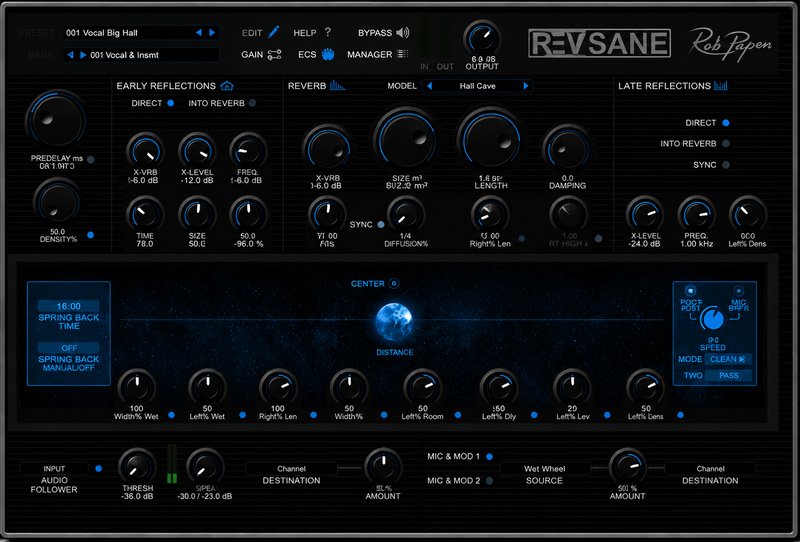Select previous reverb model arrow
Viewport: 800px width, 542px height.
[430, 86]
